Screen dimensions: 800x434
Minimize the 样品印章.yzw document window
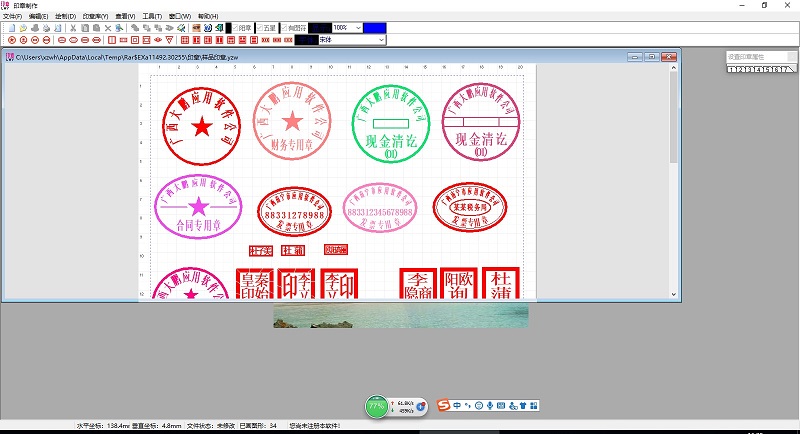tap(635, 57)
